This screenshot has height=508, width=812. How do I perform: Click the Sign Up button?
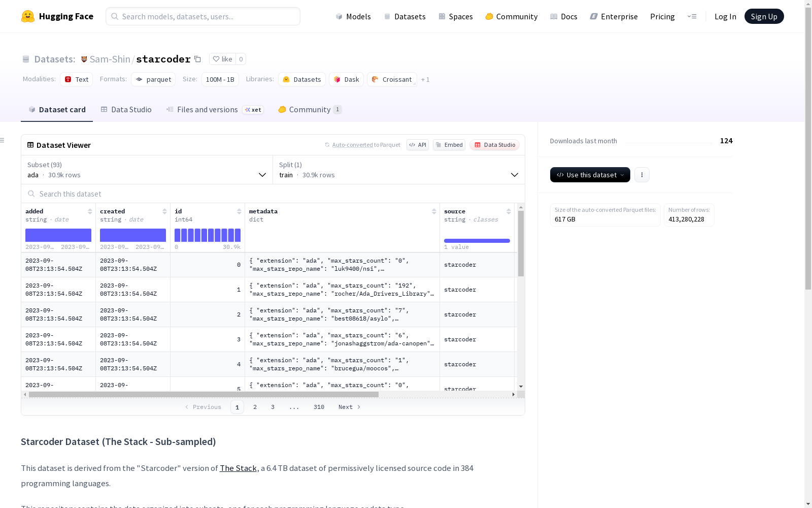tap(764, 16)
